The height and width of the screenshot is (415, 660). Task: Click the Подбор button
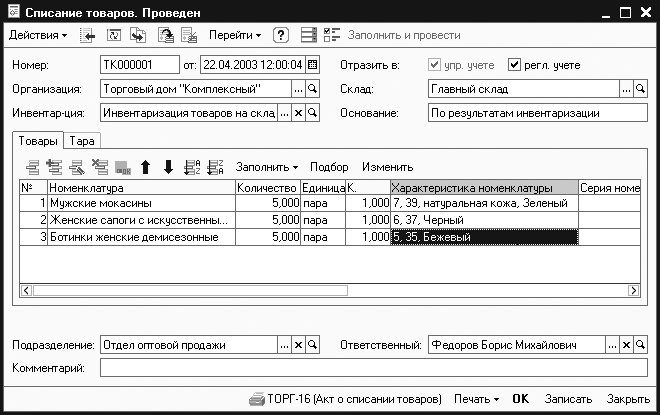(x=329, y=167)
